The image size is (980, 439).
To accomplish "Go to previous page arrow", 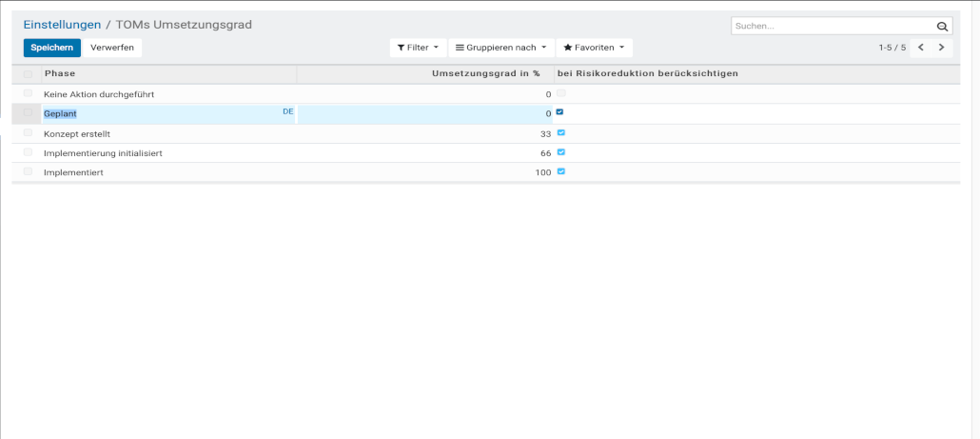I will pos(920,47).
